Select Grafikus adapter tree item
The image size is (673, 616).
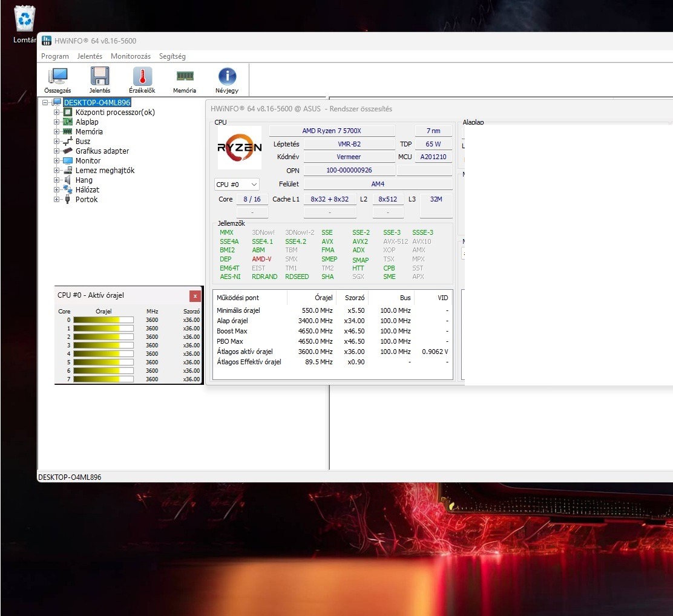[102, 151]
